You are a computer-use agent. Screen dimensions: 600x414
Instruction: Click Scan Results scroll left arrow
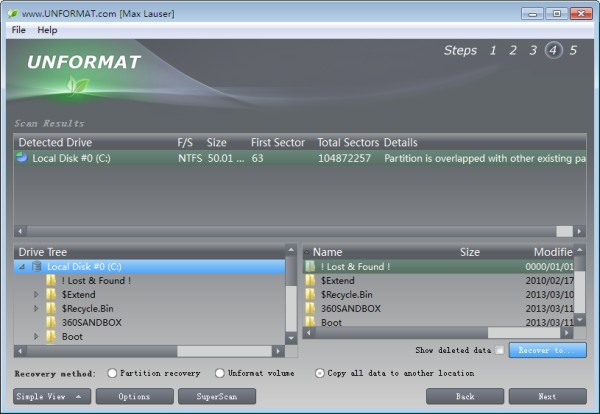click(20, 231)
